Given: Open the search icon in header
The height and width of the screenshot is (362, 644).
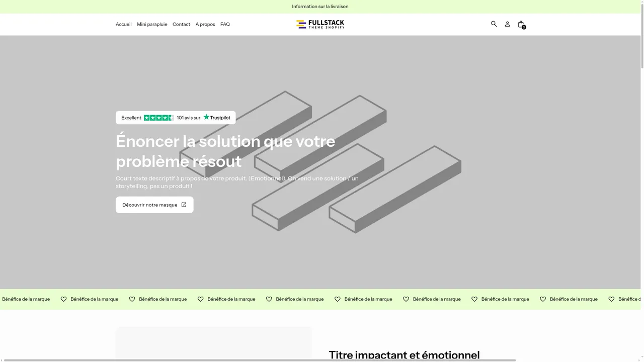Looking at the screenshot, I should tap(494, 24).
